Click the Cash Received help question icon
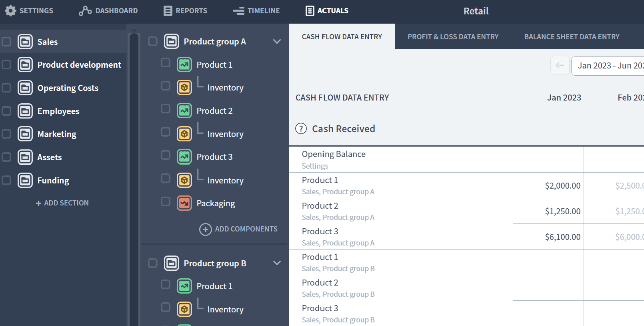This screenshot has width=644, height=326. [301, 129]
